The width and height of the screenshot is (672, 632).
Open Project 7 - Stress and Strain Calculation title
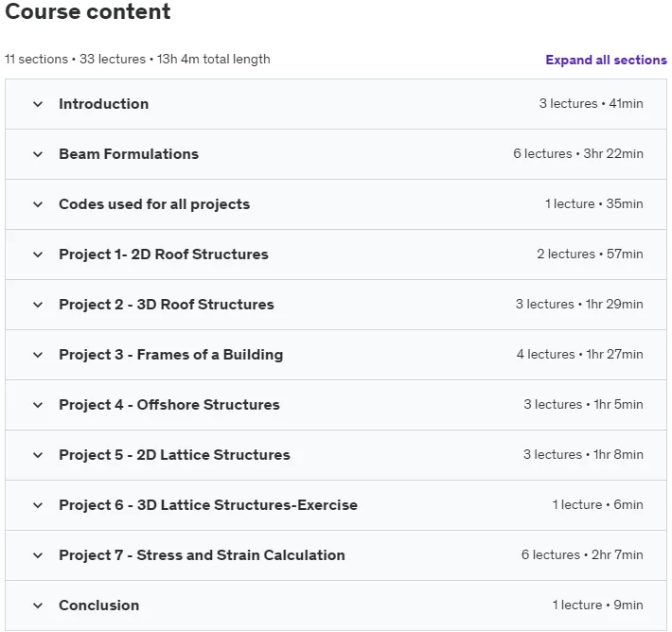tap(202, 554)
